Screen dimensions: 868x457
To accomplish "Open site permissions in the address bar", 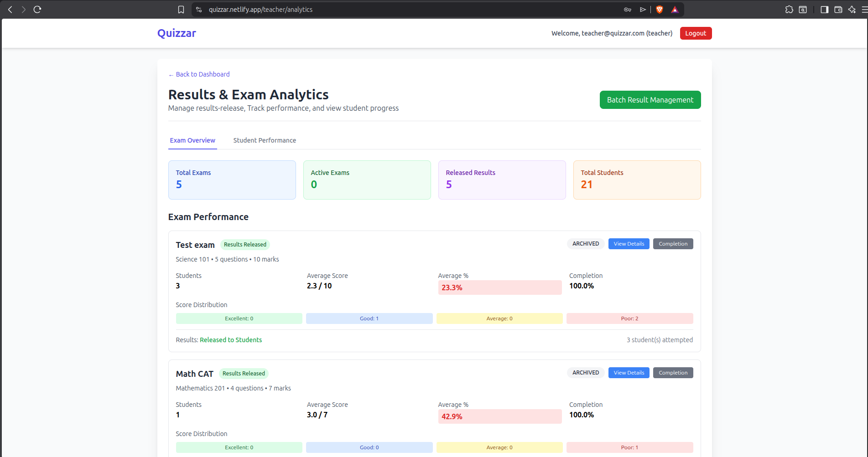I will coord(198,9).
